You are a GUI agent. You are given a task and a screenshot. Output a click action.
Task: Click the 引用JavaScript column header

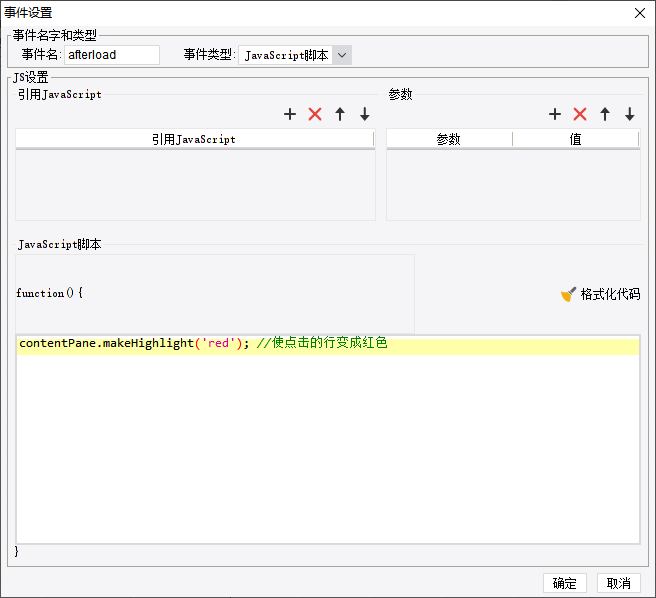[194, 139]
